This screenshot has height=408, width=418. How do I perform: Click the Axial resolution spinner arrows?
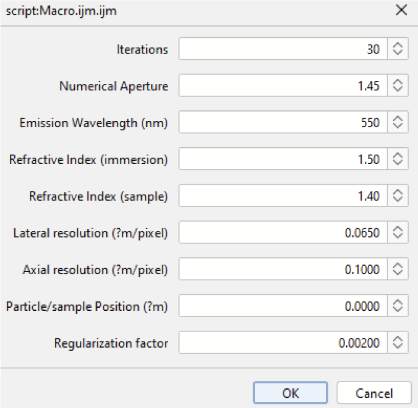click(398, 269)
